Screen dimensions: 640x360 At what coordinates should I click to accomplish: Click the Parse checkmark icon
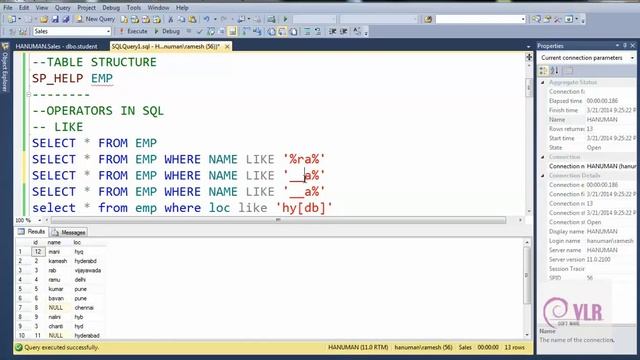200,31
